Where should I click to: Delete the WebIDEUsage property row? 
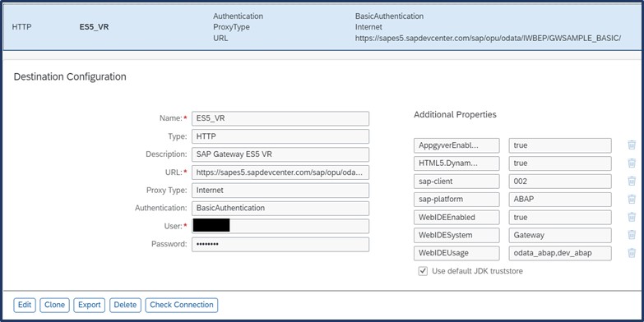[x=632, y=253]
